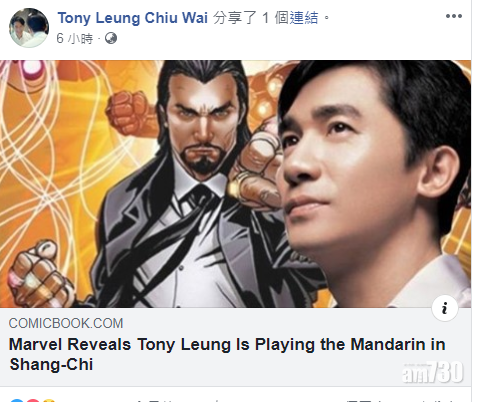Click the 分享了 1 個連結 text
The height and width of the screenshot is (402, 484).
point(271,18)
